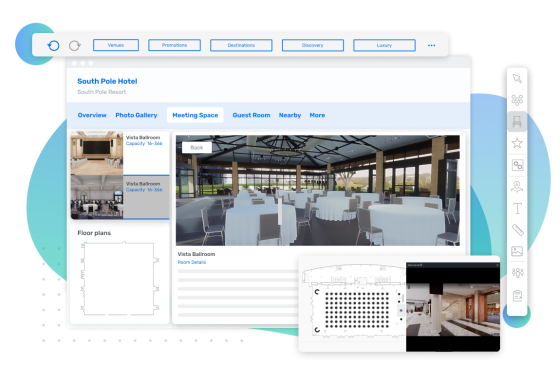
Task: Select the highlighted chair tool
Action: coord(517,121)
